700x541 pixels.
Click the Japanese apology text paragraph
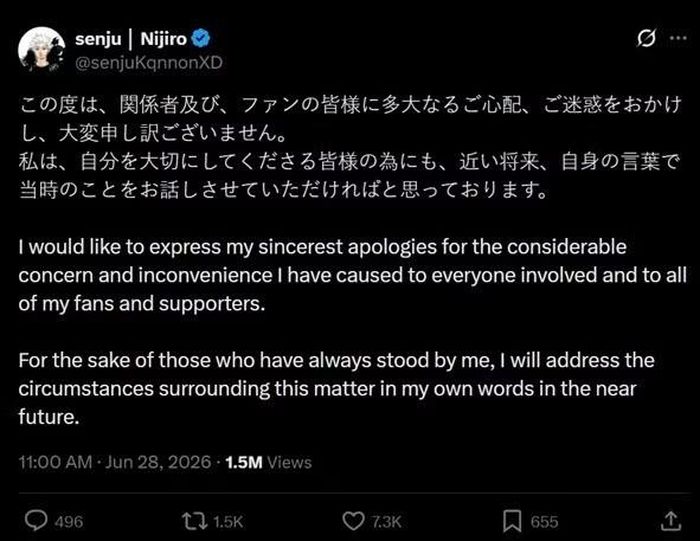[x=350, y=147]
